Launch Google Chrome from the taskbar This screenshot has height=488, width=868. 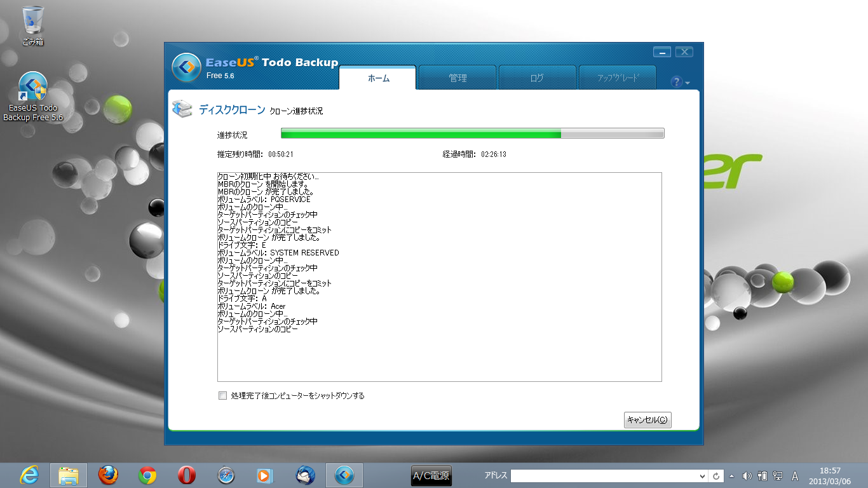click(147, 475)
